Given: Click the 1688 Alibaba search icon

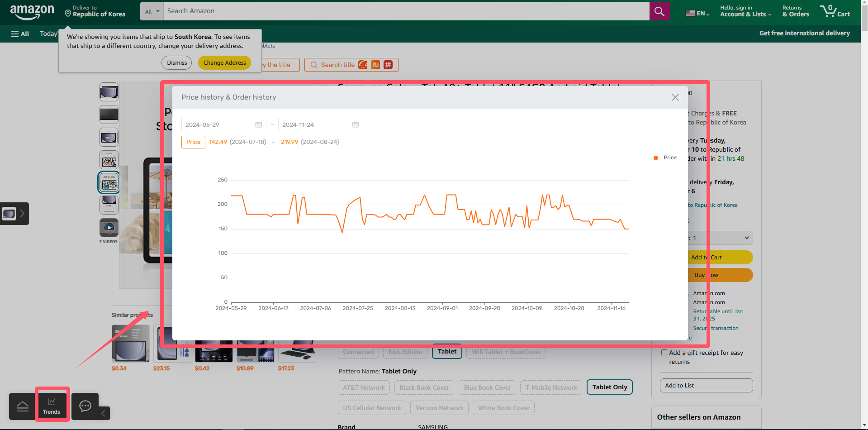Looking at the screenshot, I should pos(363,65).
